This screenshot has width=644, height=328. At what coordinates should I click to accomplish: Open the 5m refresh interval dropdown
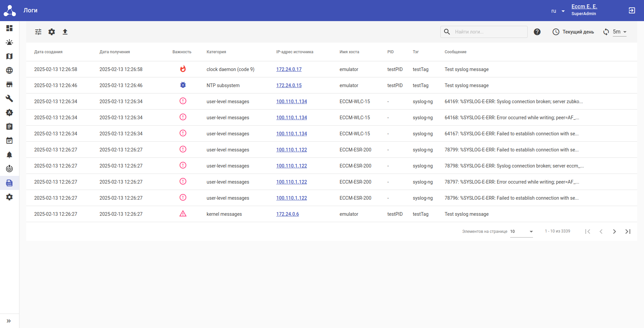[x=620, y=32]
